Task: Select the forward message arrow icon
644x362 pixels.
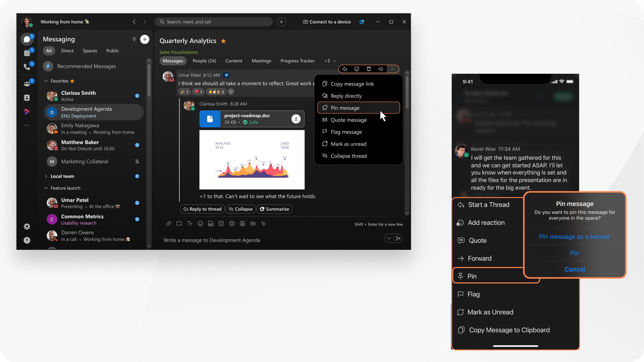Action: [380, 69]
